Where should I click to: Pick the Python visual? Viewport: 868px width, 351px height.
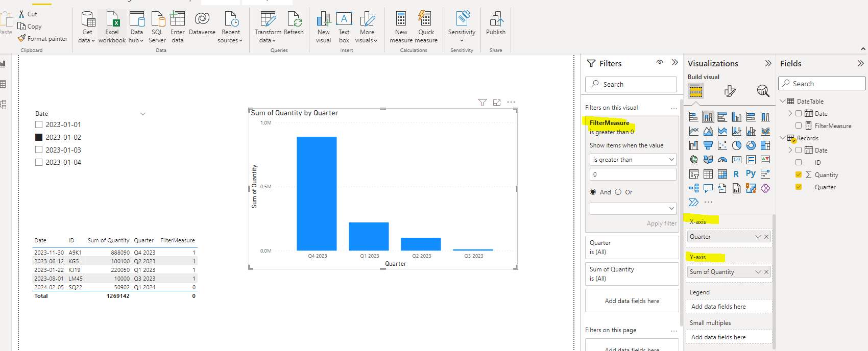(751, 173)
